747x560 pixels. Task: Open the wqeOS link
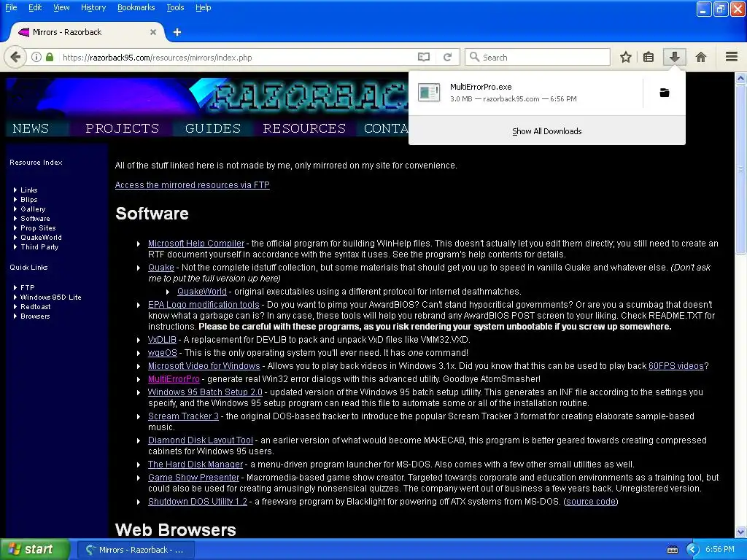coord(163,353)
